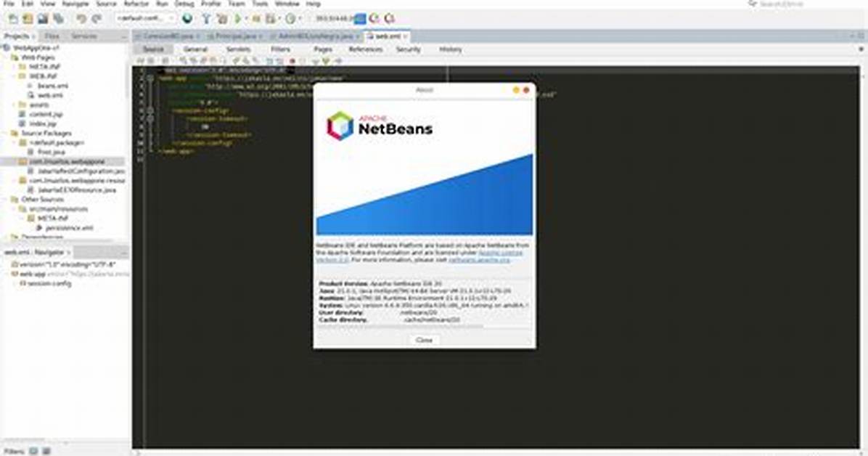Screen dimensions: 868x456
Task: Select the assets folder in Projects tree
Action: pos(38,105)
